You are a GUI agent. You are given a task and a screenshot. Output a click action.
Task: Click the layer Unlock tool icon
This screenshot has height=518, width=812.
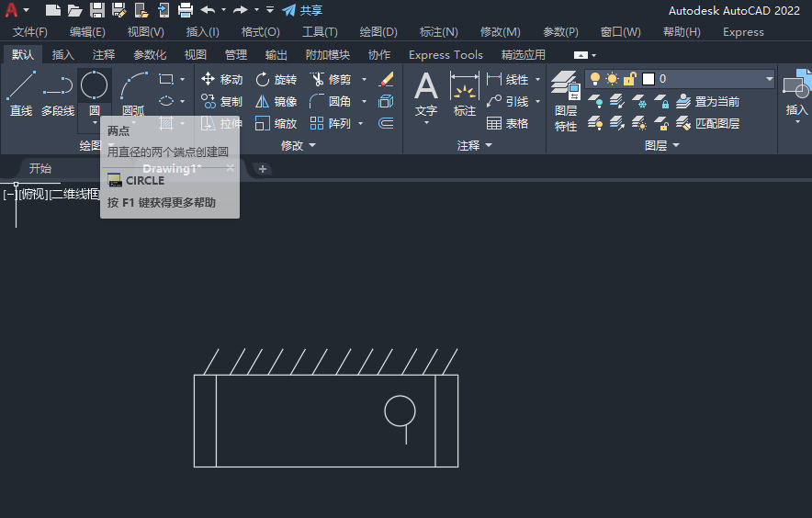point(661,123)
